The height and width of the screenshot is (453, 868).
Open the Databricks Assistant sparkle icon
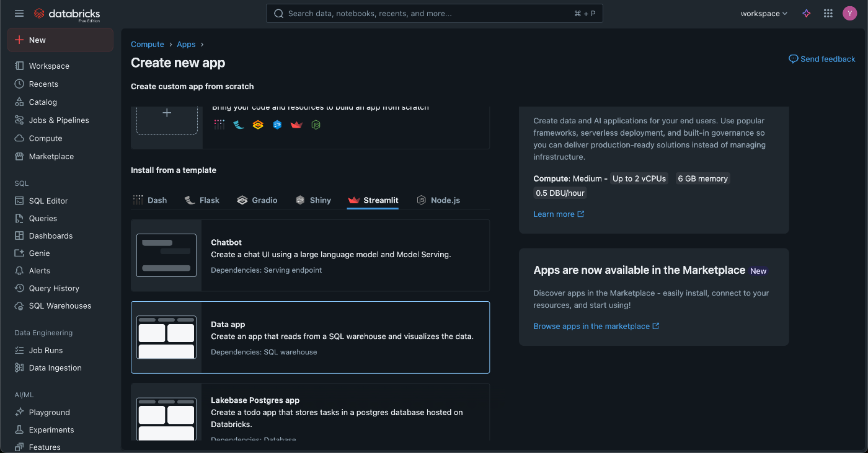pyautogui.click(x=807, y=14)
